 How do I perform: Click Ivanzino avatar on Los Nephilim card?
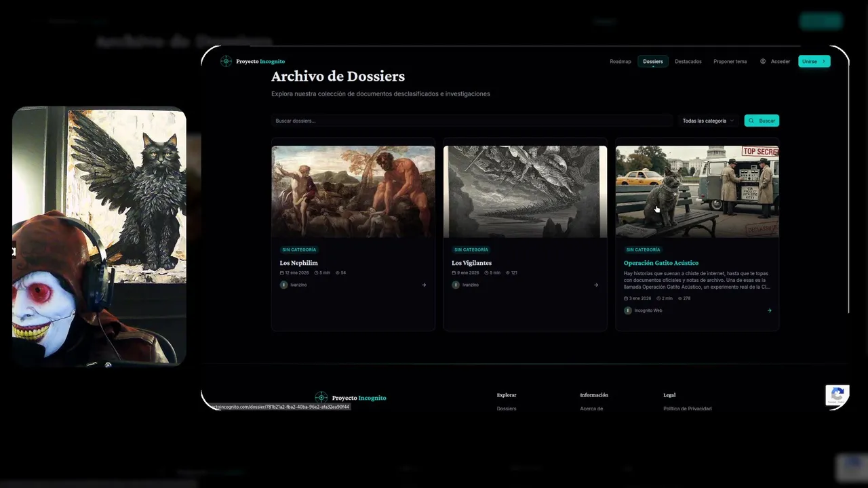283,285
